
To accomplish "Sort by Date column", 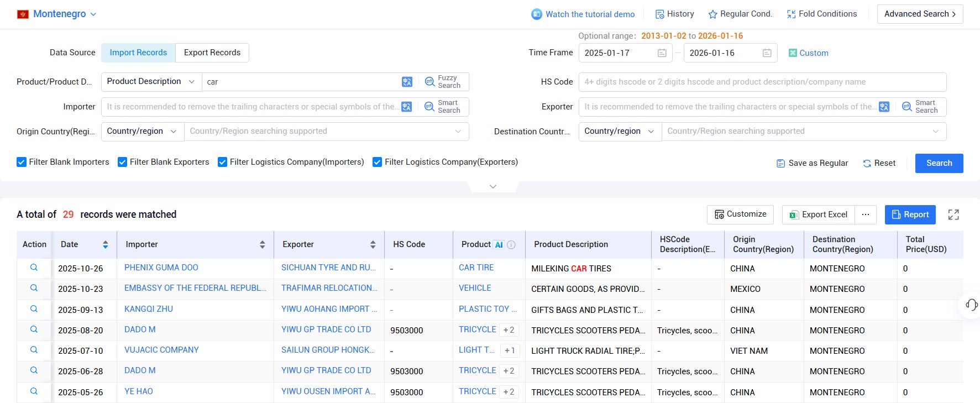I will click(106, 244).
